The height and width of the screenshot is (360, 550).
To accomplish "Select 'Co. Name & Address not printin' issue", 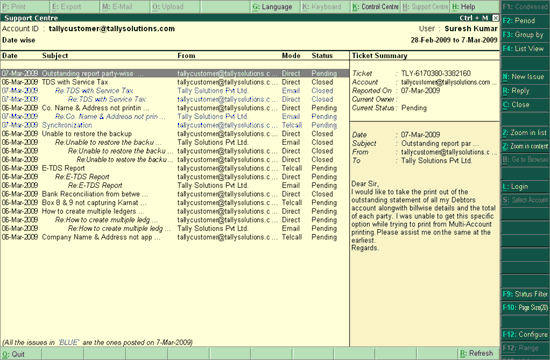I will tap(175, 108).
